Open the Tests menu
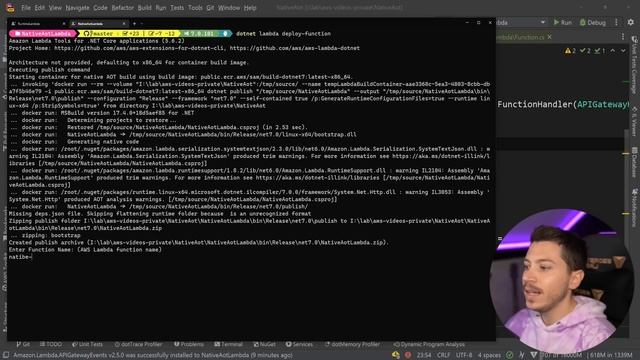 (177, 8)
